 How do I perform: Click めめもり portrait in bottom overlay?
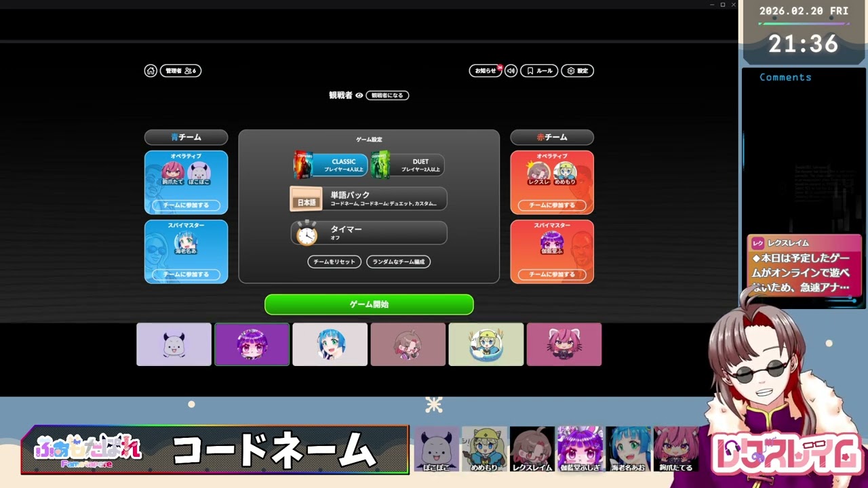484,449
